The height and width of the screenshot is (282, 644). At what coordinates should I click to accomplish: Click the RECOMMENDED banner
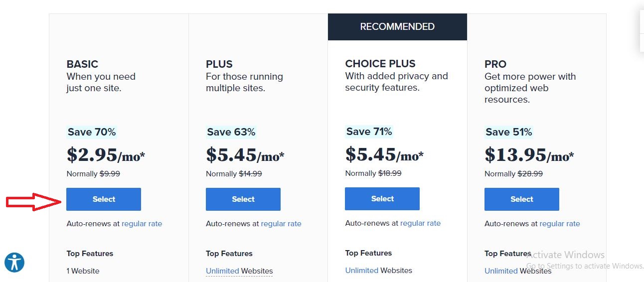397,27
